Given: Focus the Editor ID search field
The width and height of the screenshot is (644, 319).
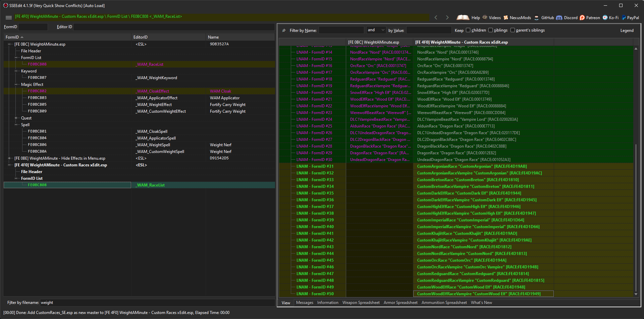Looking at the screenshot, I should tap(174, 27).
